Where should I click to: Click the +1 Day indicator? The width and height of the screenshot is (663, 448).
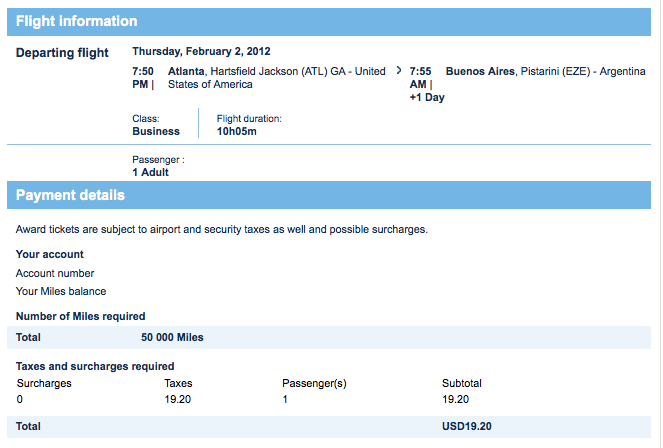click(x=427, y=98)
